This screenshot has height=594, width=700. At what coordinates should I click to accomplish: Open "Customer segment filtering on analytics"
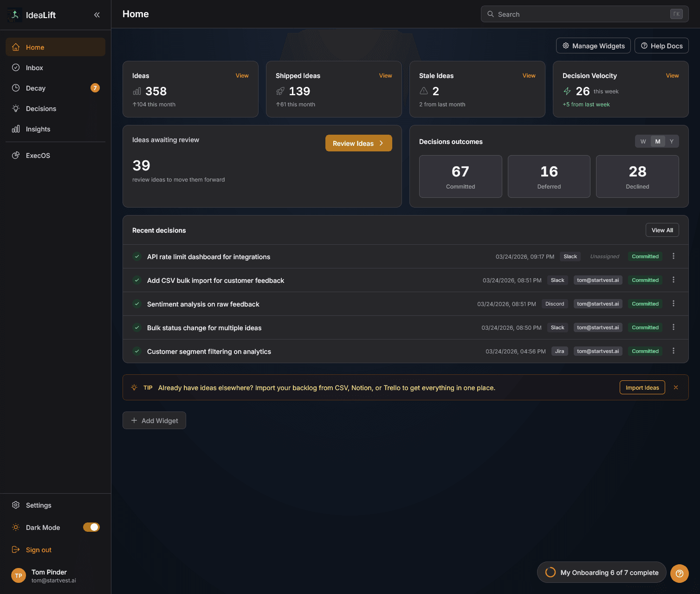209,351
